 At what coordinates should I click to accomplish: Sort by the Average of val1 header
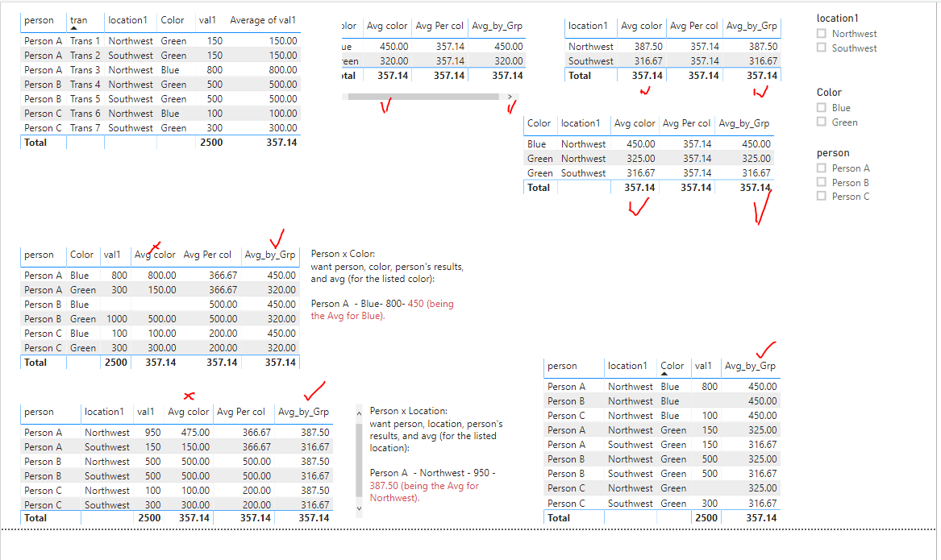pos(263,20)
